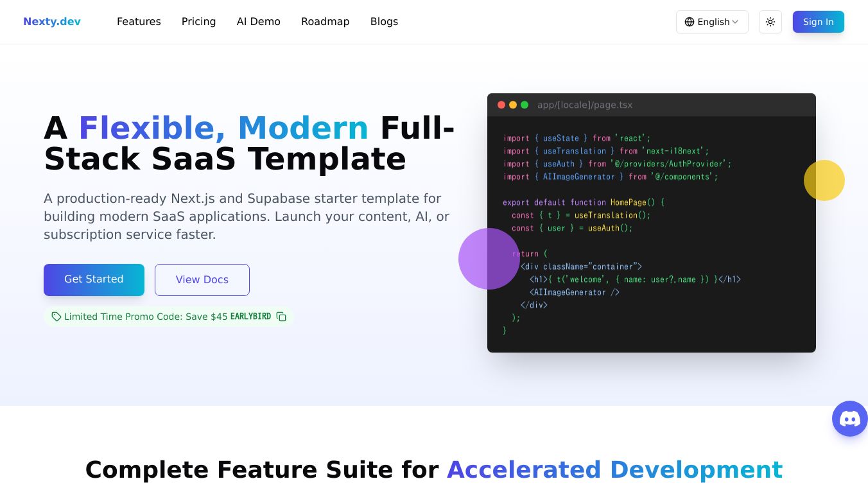Viewport: 868px width, 488px height.
Task: Copy the EARLYBIRD promo code icon
Action: pos(281,317)
